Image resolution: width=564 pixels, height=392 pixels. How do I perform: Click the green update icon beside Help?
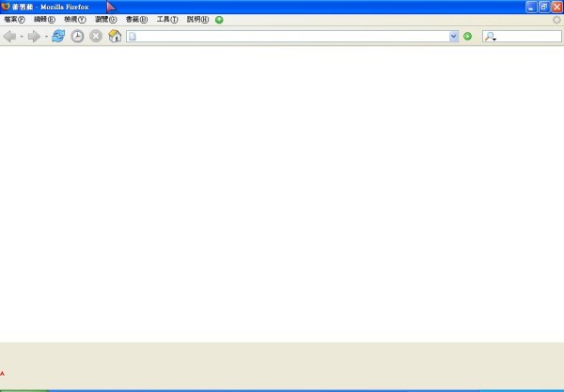219,20
